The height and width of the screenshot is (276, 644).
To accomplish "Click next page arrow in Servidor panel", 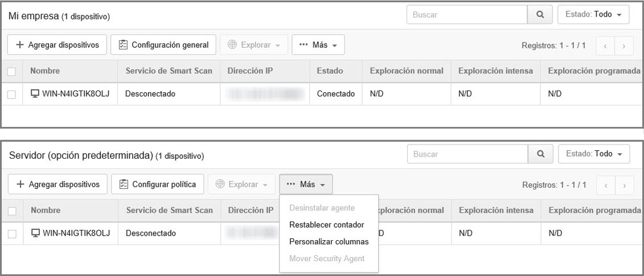I will click(x=625, y=184).
